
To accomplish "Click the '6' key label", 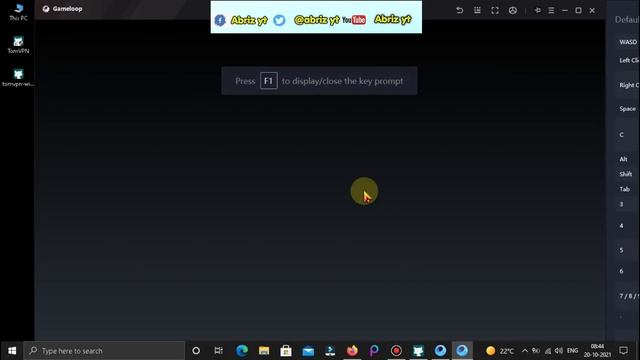I will [621, 271].
